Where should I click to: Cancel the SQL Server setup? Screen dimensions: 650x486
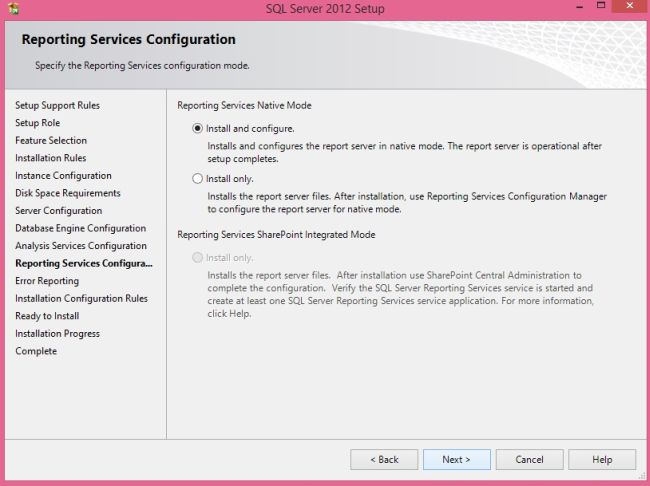click(529, 459)
